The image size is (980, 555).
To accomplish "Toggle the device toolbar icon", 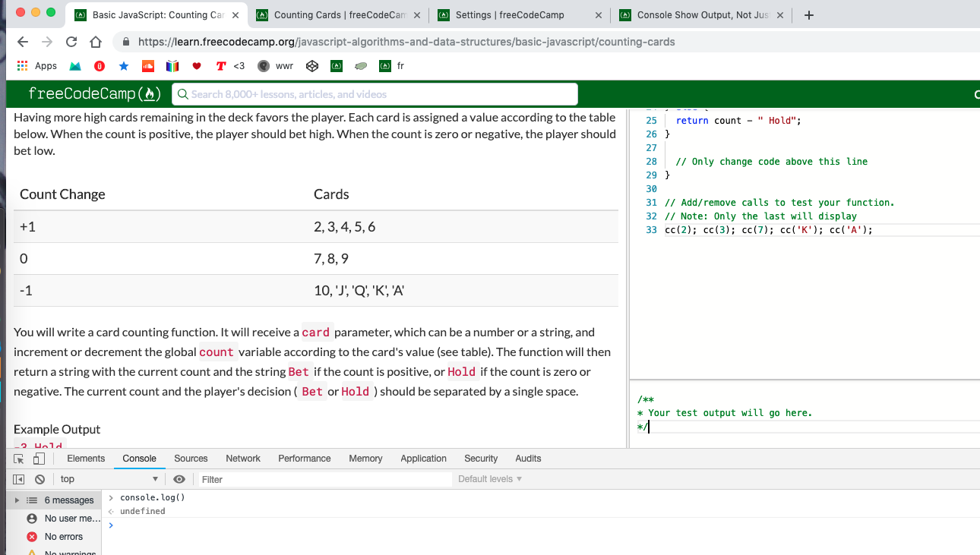I will [39, 459].
